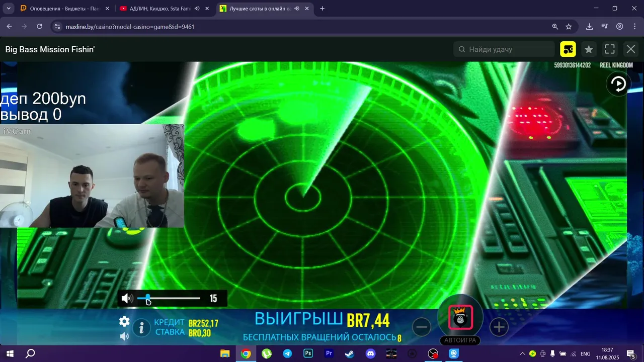
Task: View site information icon
Action: [57, 27]
